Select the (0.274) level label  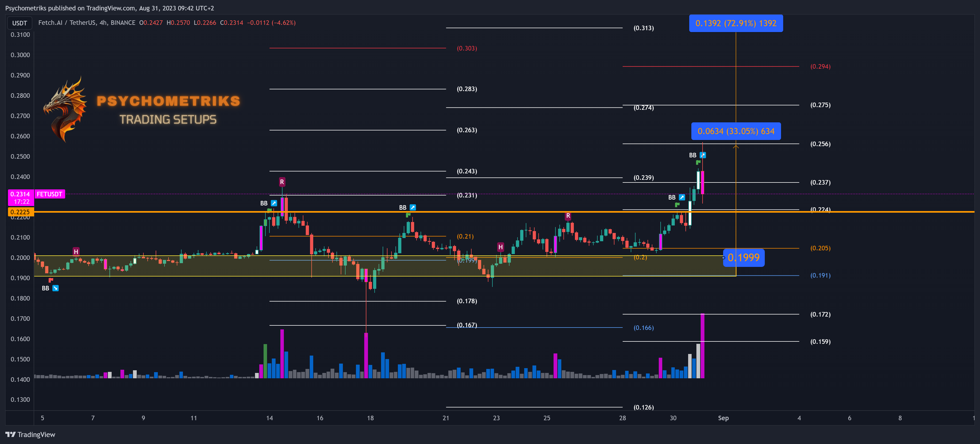(x=644, y=108)
